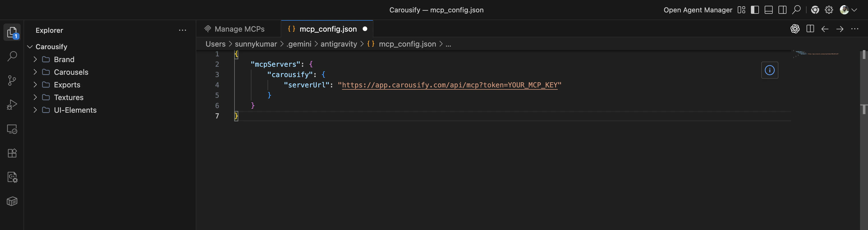This screenshot has height=230, width=868.
Task: Click the Explorer panel title
Action: click(x=49, y=30)
